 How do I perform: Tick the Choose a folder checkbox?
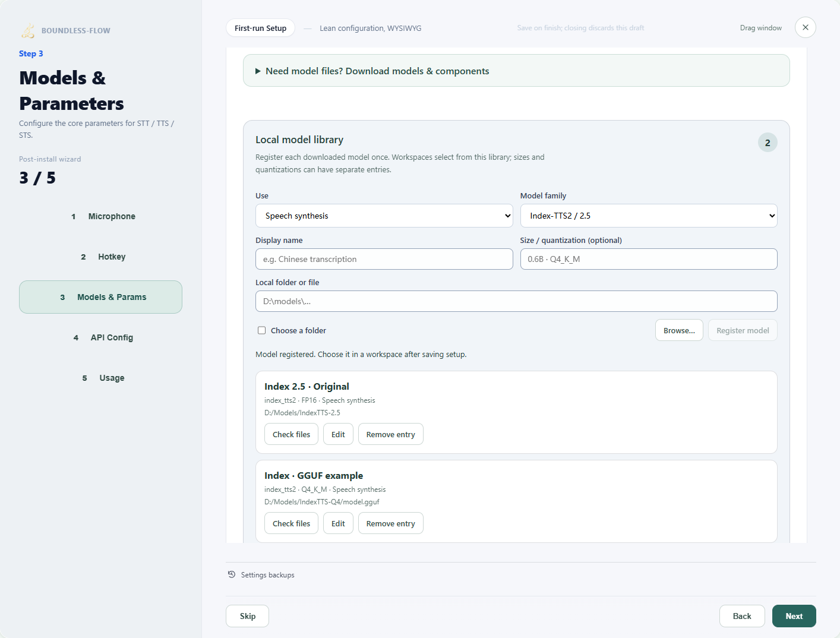[x=261, y=330]
